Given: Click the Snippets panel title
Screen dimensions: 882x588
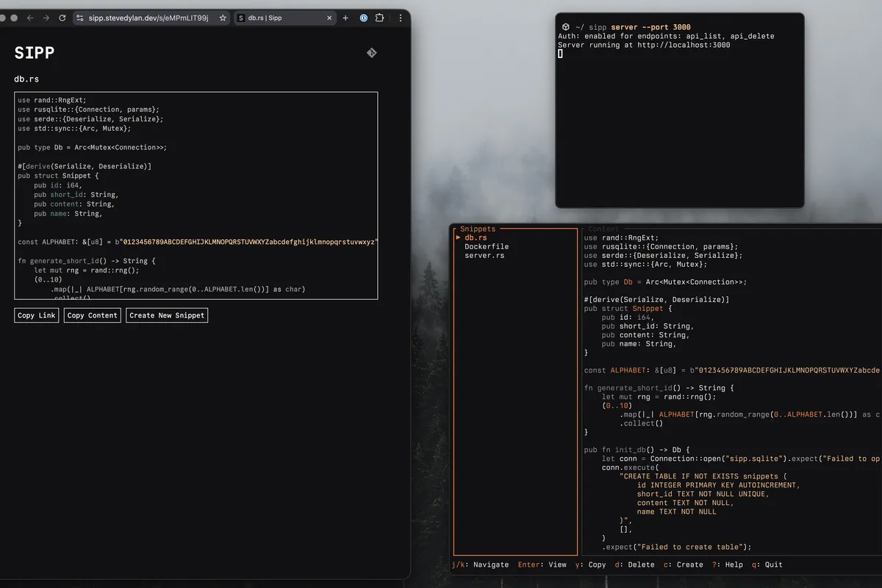Looking at the screenshot, I should click(478, 229).
